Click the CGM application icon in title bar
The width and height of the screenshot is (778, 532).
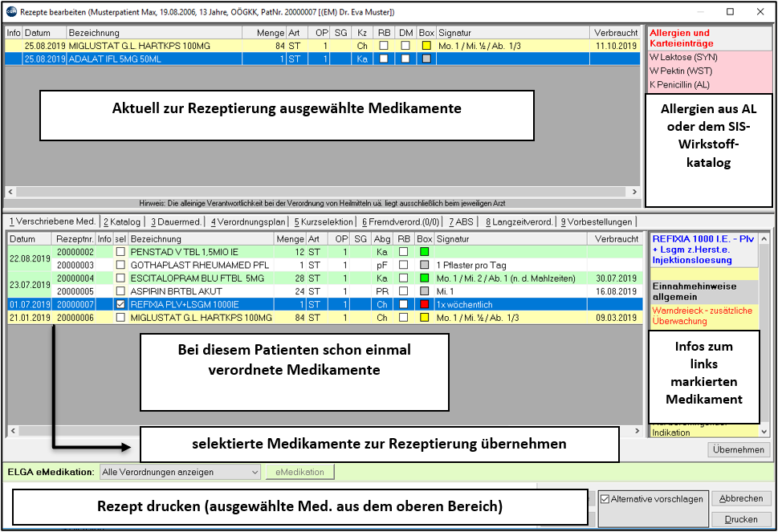11,11
